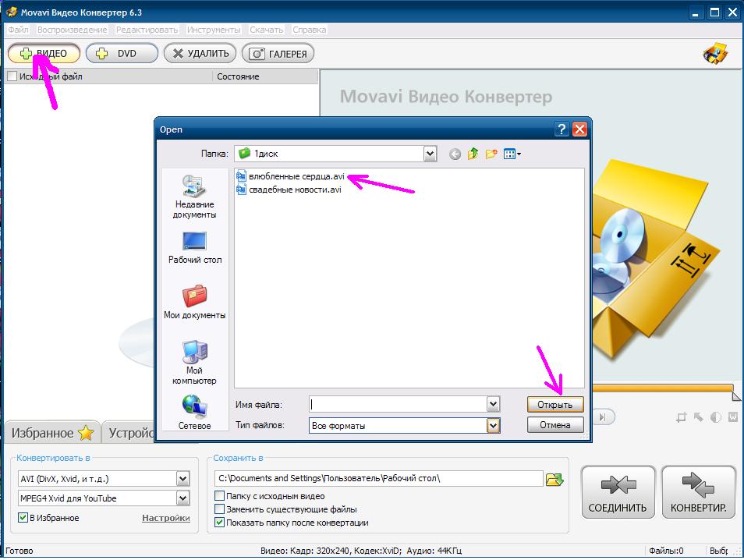Expand the MPEG4 Xvid для YouTube preset dropdown
The image size is (744, 560).
182,498
